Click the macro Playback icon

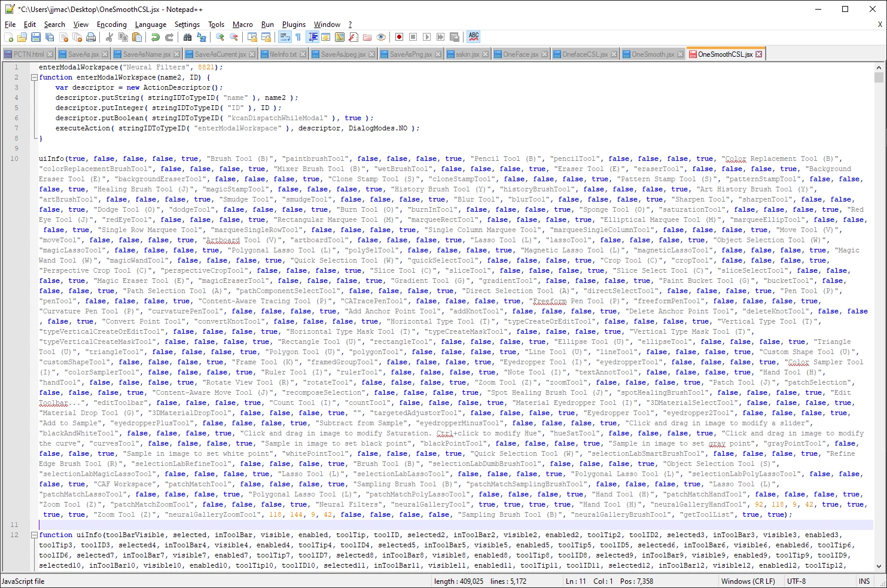427,37
